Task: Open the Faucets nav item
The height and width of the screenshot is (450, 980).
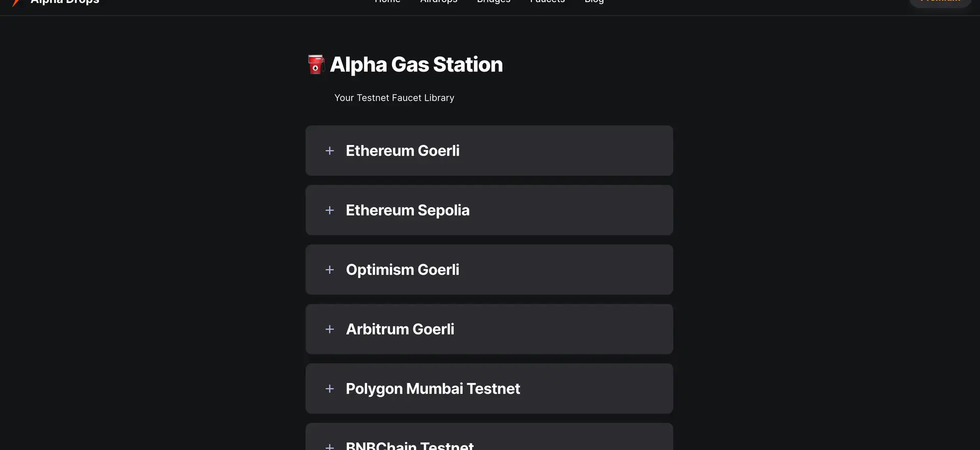Action: point(547,2)
